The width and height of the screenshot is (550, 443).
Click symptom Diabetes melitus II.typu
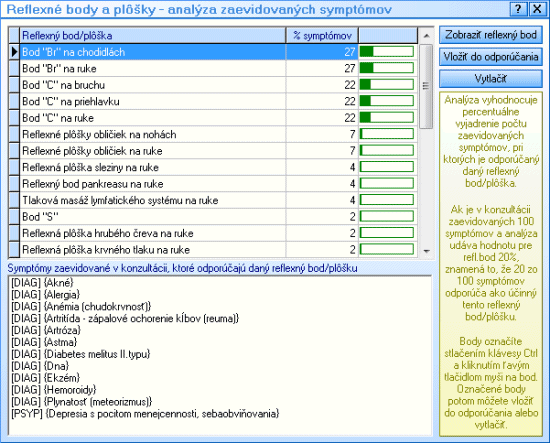pos(81,354)
